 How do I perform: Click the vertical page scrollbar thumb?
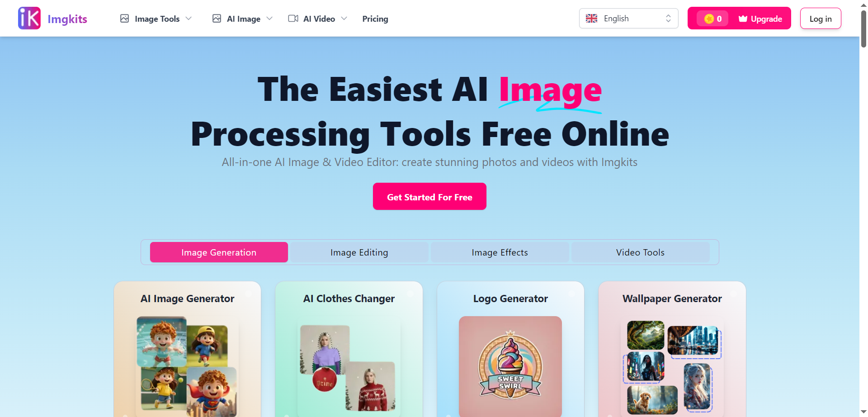coord(863,28)
